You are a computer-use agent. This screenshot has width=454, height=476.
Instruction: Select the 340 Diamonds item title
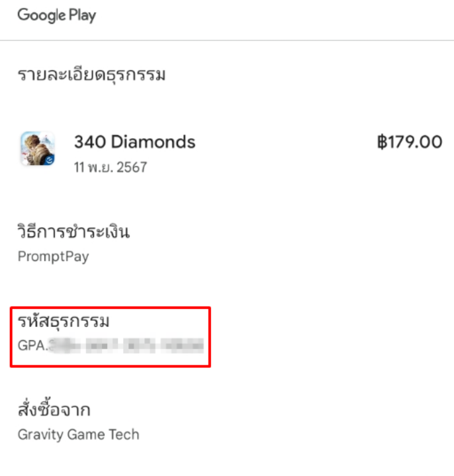(135, 142)
